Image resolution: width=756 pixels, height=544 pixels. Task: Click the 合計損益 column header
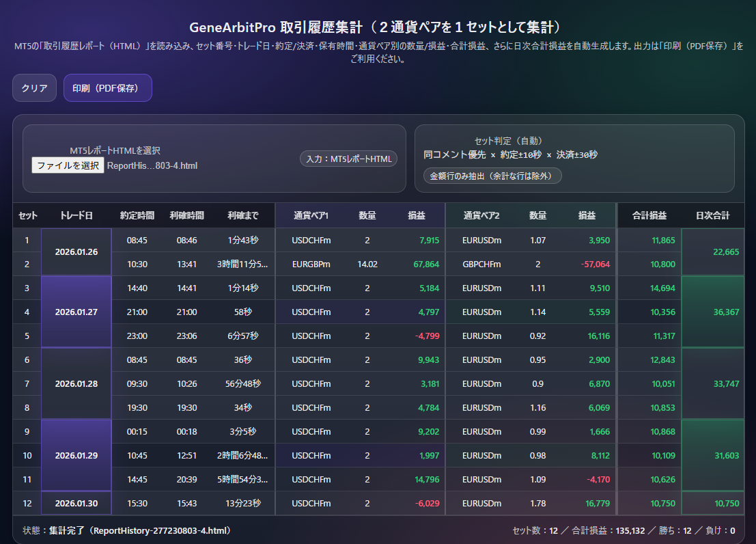point(649,215)
